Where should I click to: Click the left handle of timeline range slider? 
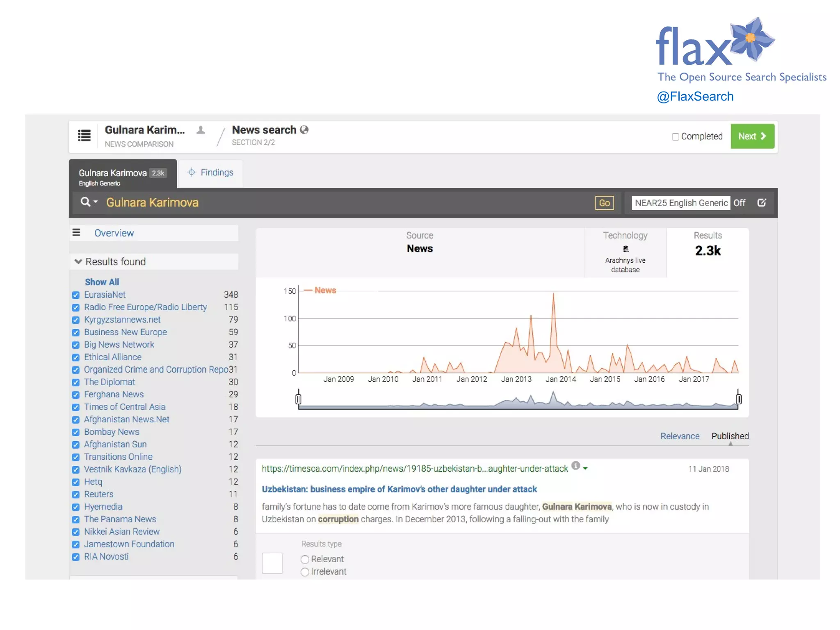[x=298, y=399]
